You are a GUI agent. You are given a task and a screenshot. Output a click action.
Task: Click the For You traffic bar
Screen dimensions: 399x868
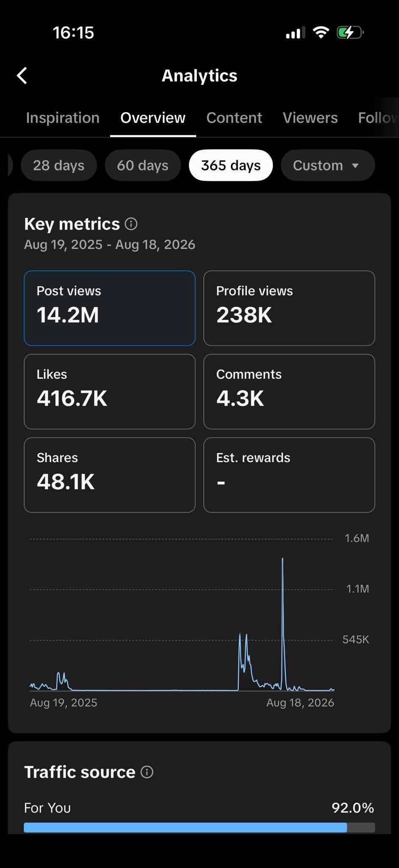pyautogui.click(x=199, y=827)
